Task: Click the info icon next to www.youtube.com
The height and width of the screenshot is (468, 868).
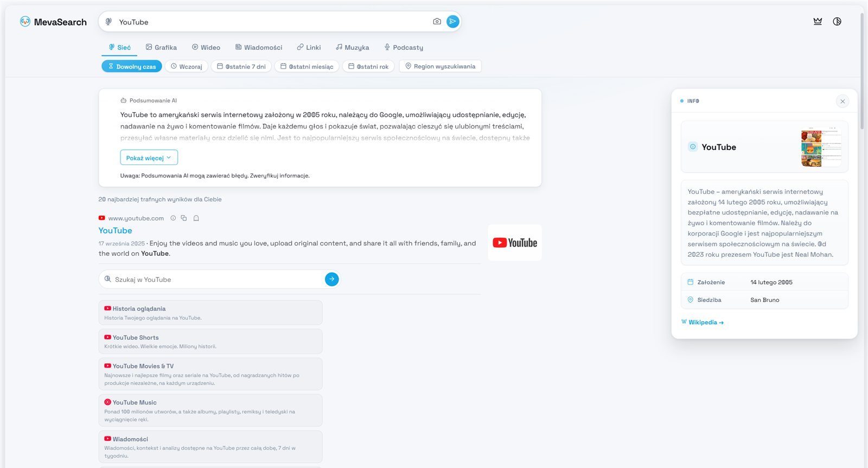Action: [x=173, y=218]
